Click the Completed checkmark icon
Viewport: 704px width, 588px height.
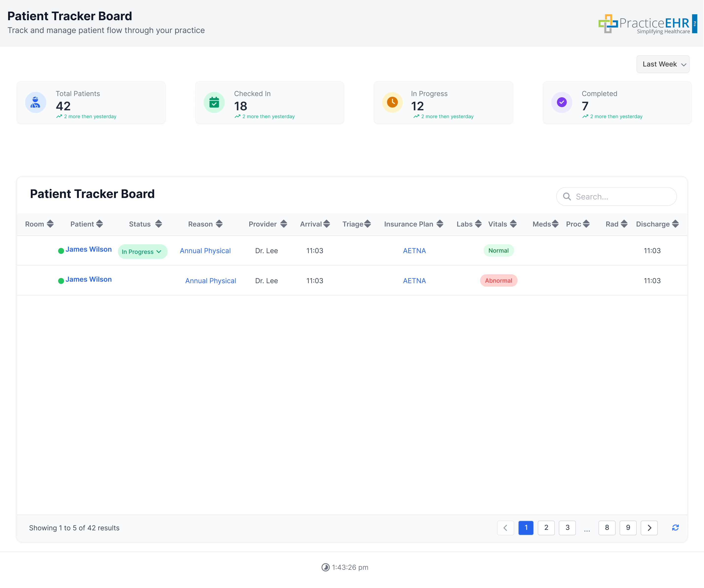(x=562, y=102)
